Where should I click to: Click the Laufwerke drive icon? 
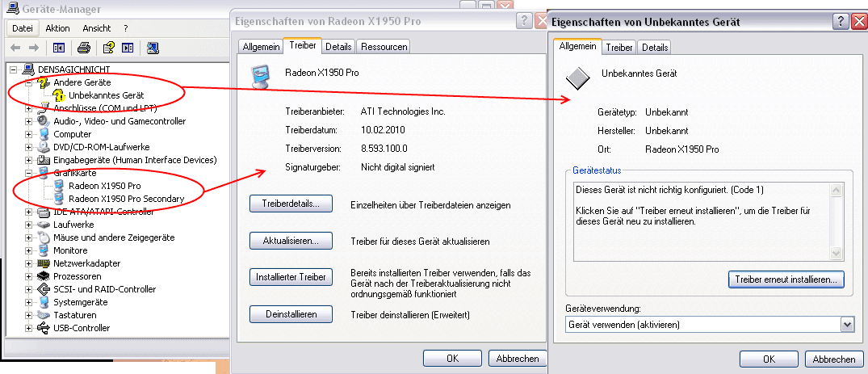[44, 225]
